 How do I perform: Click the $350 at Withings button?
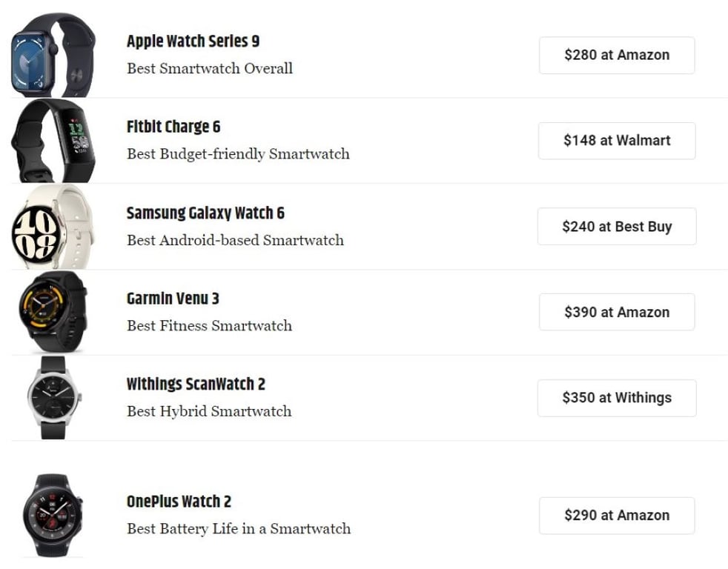click(617, 398)
